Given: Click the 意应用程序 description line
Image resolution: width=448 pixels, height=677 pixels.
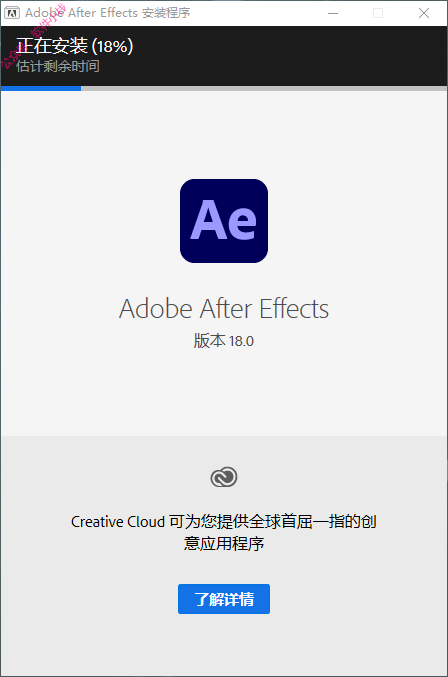Looking at the screenshot, I should click(224, 543).
